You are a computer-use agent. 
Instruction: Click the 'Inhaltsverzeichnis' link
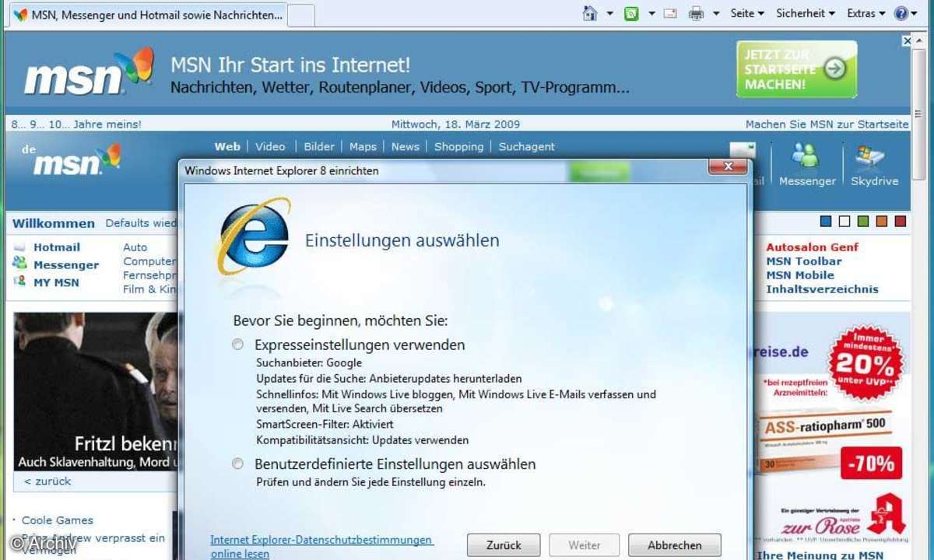coord(823,289)
